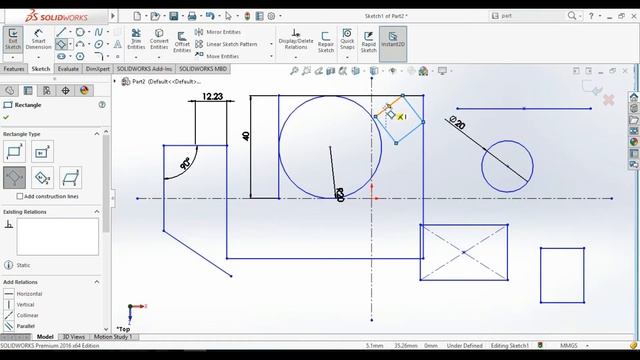
Task: Open Rectangle panel help icon
Action: [102, 105]
